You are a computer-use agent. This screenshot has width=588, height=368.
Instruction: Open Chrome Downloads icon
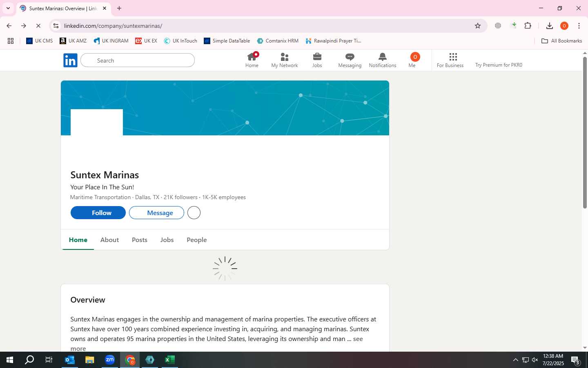pos(550,26)
